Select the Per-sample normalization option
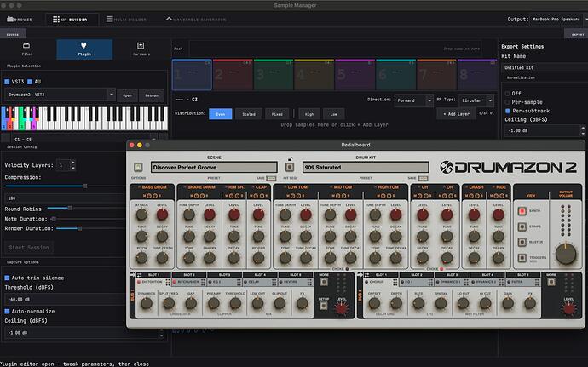The height and width of the screenshot is (367, 588). (507, 102)
